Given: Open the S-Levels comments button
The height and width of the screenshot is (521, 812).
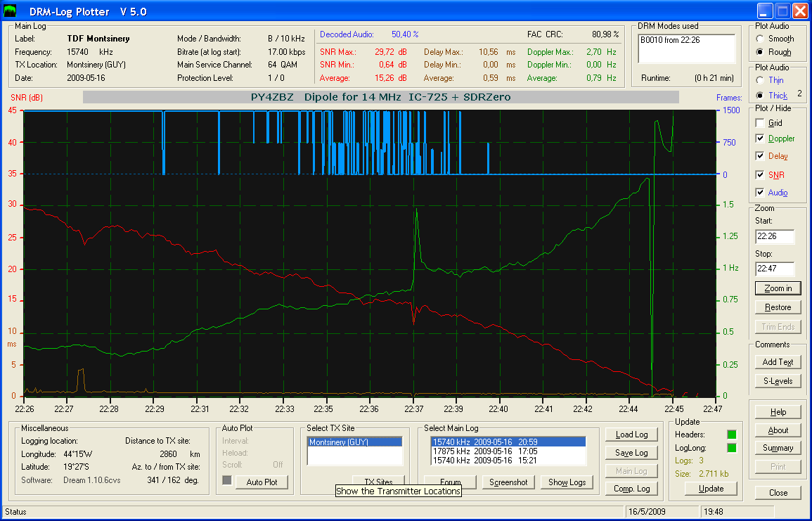Looking at the screenshot, I should (x=778, y=381).
